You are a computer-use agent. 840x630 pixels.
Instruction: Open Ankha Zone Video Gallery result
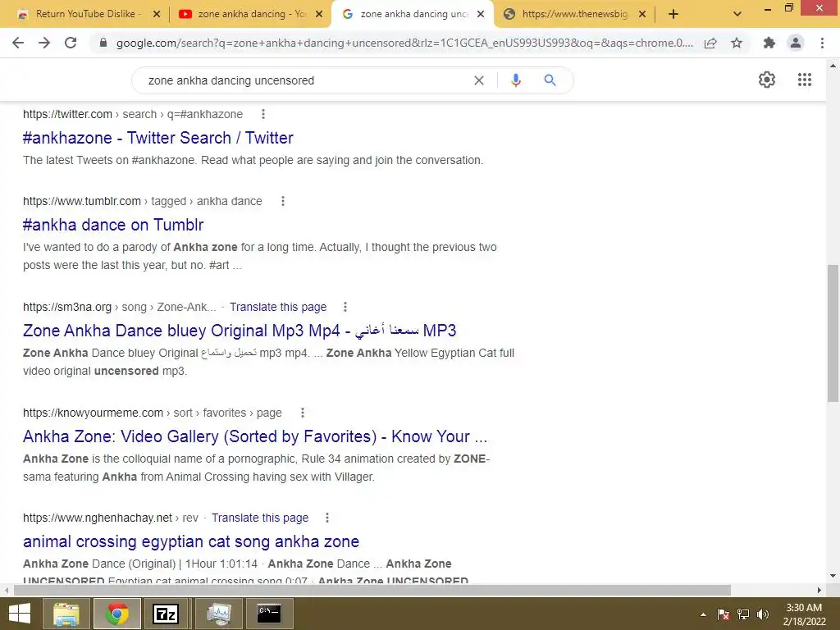pyautogui.click(x=255, y=436)
